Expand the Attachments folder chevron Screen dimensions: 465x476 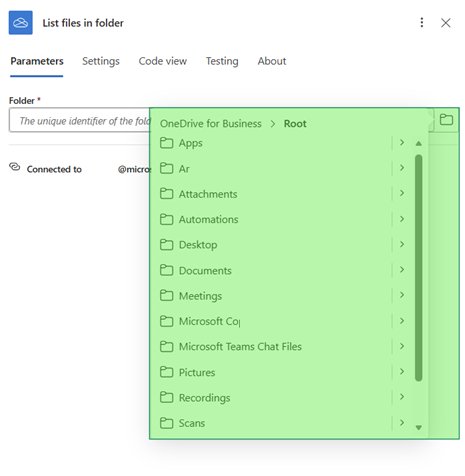402,193
